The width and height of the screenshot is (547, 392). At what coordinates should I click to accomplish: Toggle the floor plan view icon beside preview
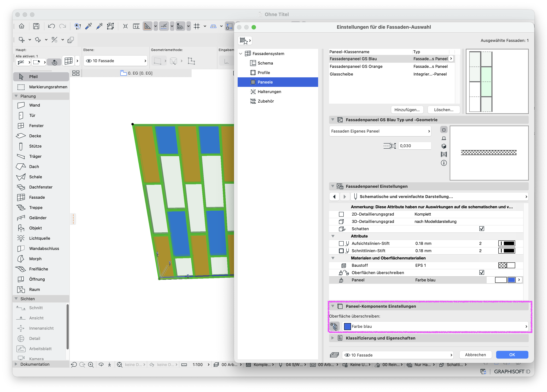[x=444, y=130]
